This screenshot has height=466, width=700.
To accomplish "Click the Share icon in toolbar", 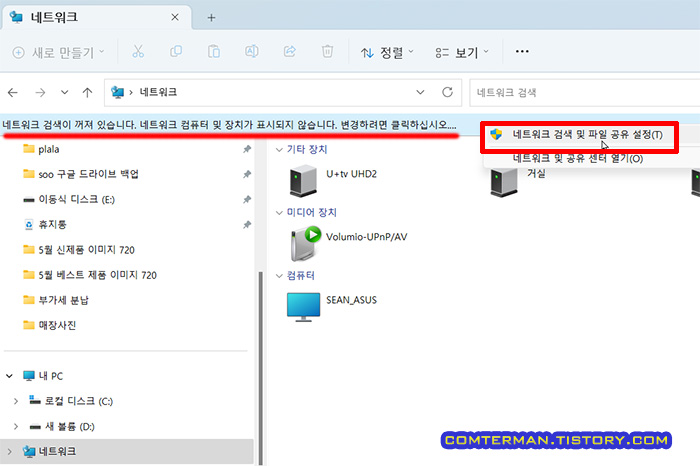I will click(x=290, y=52).
